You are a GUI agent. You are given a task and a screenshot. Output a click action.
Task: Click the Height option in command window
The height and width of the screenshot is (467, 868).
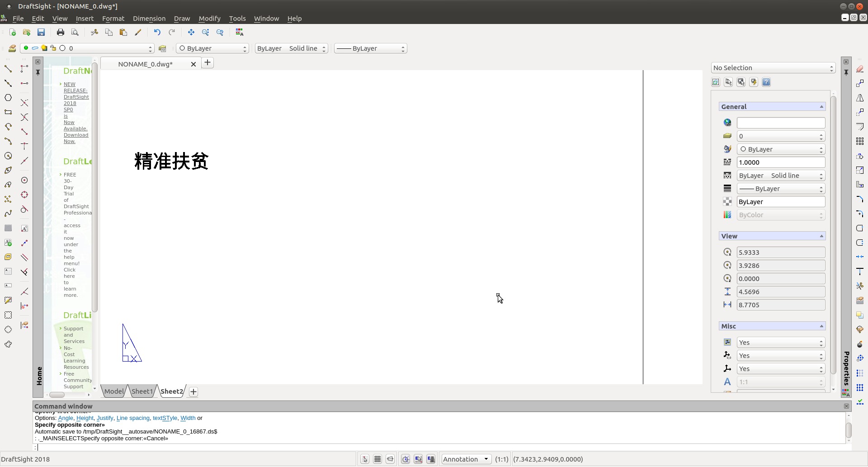click(x=85, y=418)
